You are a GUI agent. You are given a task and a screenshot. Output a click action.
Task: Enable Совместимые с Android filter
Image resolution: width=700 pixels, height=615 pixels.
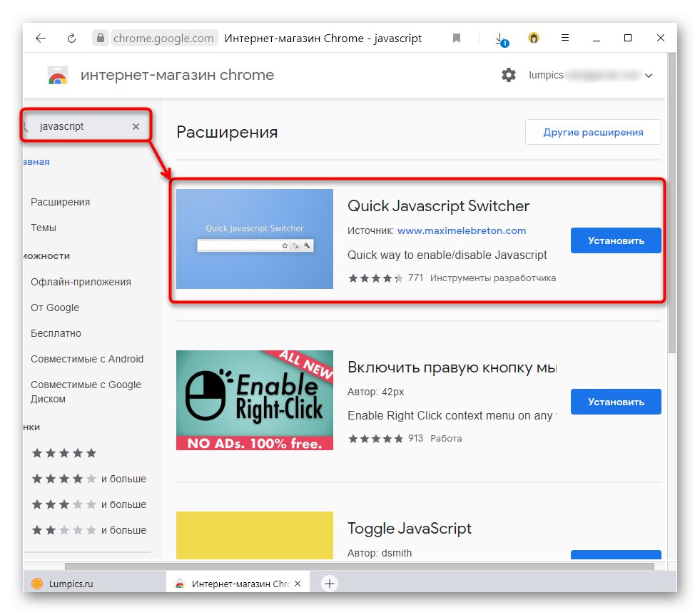(87, 359)
